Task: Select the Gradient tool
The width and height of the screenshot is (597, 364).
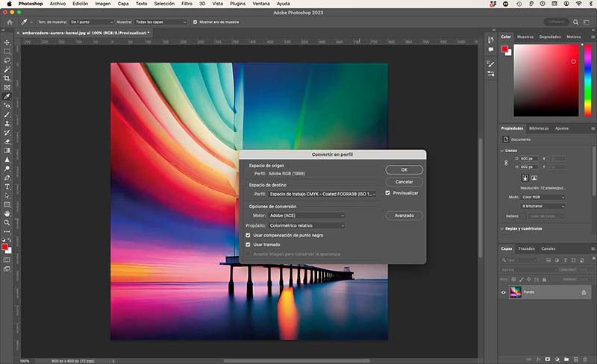Action: (x=7, y=151)
